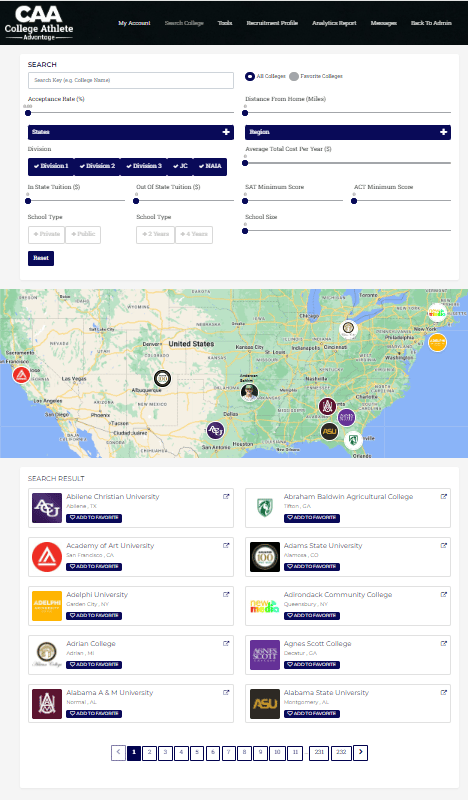
Task: Click the Acceptance Rate slider handle
Action: 28,113
